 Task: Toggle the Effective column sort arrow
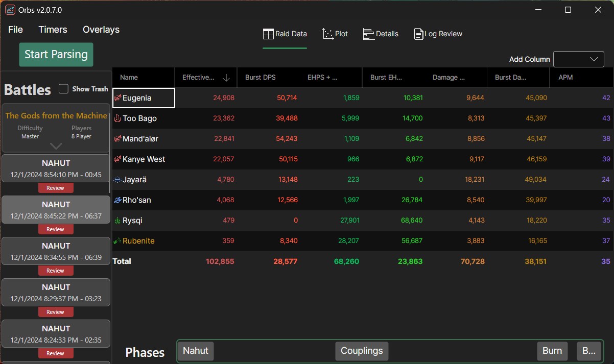226,78
